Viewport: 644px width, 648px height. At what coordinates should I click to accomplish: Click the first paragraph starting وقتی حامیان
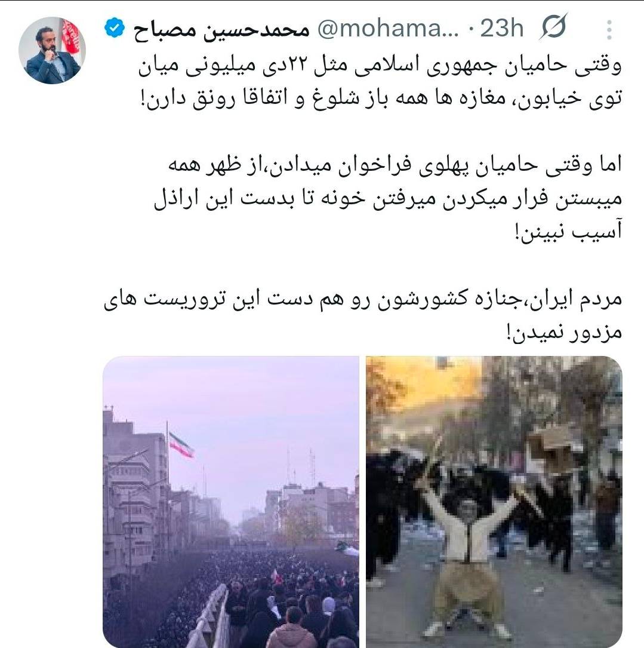pyautogui.click(x=380, y=82)
